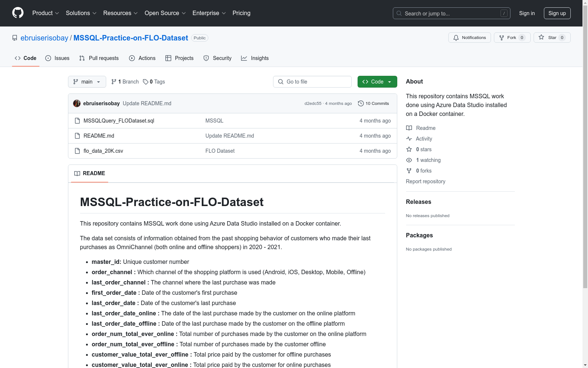This screenshot has width=588, height=368.
Task: Click the pulse icon beside Activity
Action: pos(409,139)
